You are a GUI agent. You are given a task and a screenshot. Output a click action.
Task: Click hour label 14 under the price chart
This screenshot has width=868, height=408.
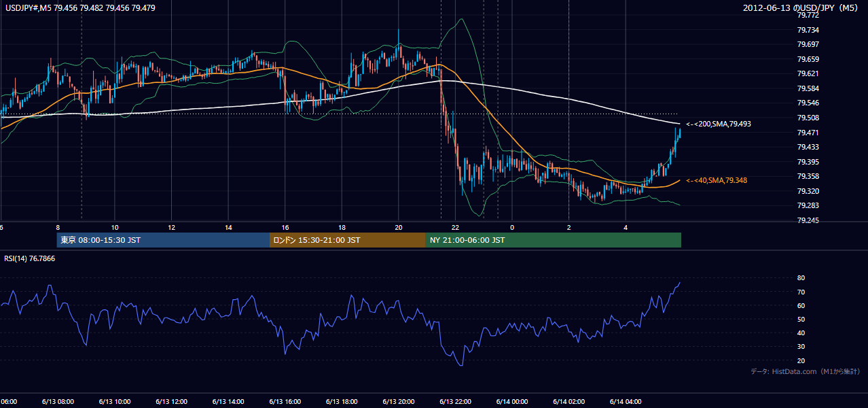[x=228, y=227]
